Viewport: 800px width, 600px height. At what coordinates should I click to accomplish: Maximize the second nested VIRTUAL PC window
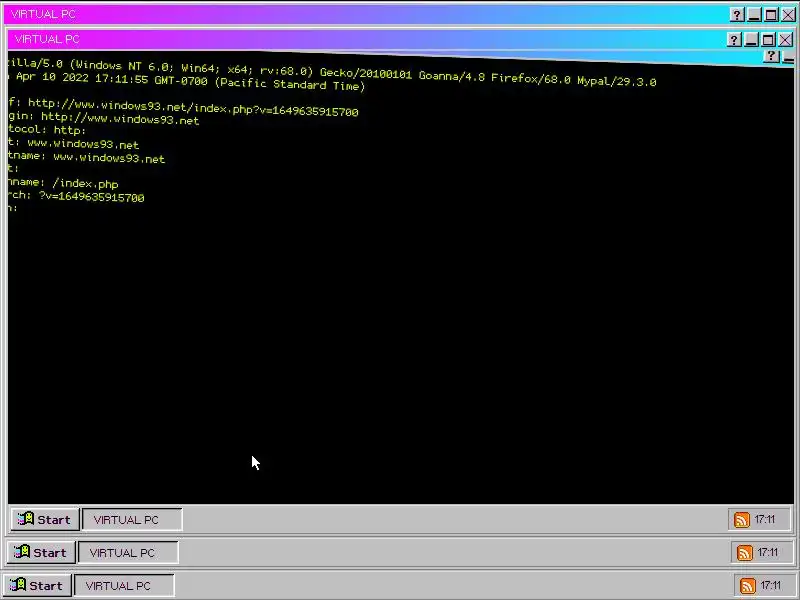click(x=768, y=39)
